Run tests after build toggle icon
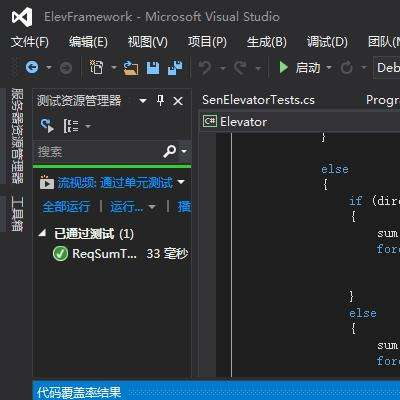This screenshot has height=400, width=400. click(x=47, y=125)
